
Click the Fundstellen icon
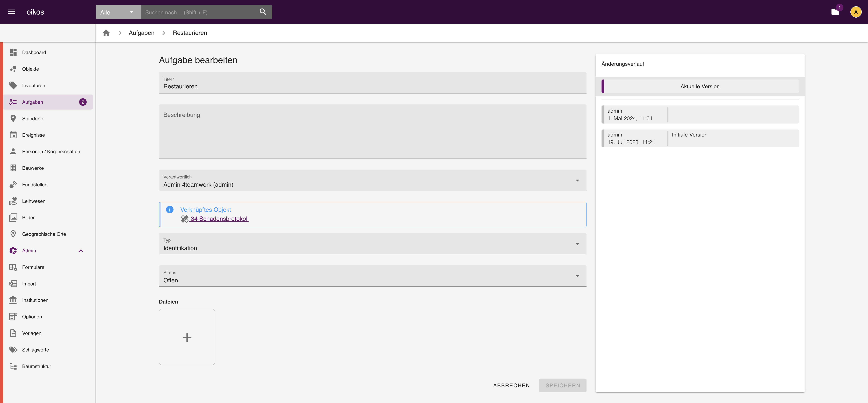(x=13, y=185)
